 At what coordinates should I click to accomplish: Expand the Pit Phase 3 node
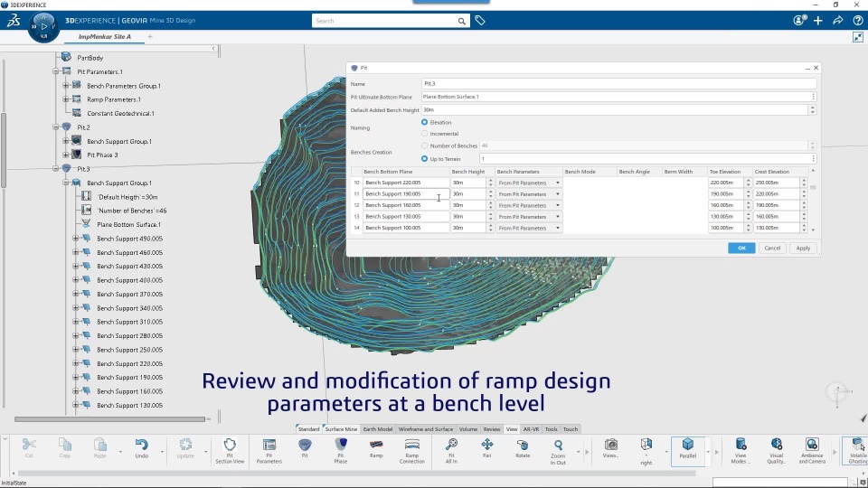tap(66, 155)
